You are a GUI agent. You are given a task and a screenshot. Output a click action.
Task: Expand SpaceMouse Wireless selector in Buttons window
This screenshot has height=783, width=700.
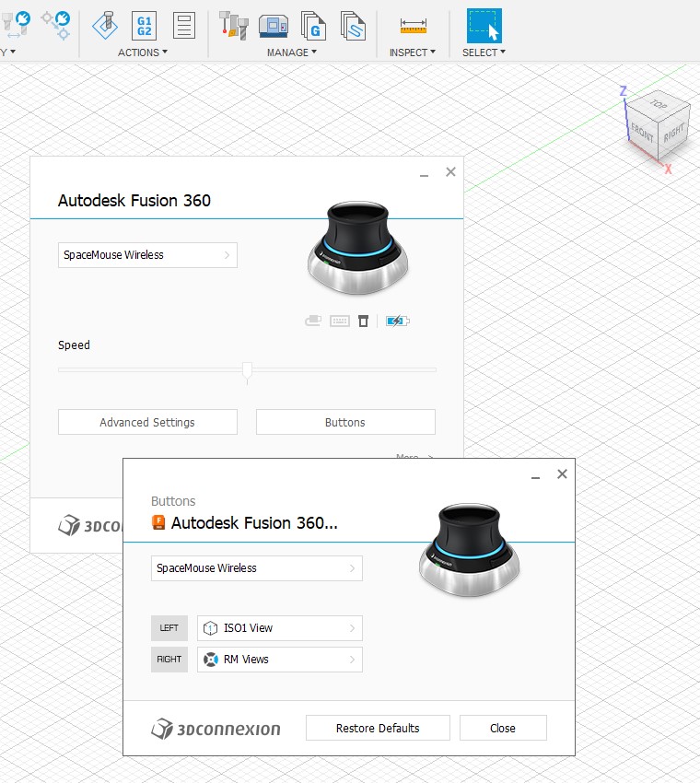[257, 568]
